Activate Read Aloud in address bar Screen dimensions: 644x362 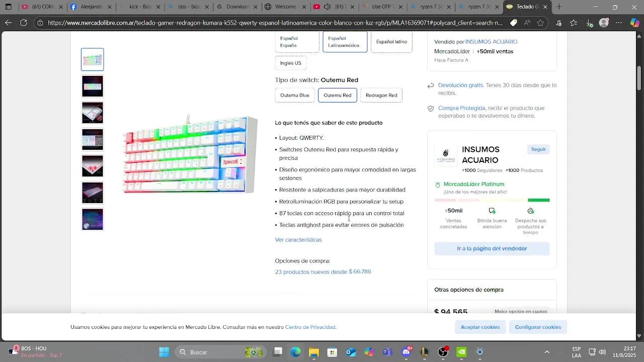pyautogui.click(x=527, y=23)
